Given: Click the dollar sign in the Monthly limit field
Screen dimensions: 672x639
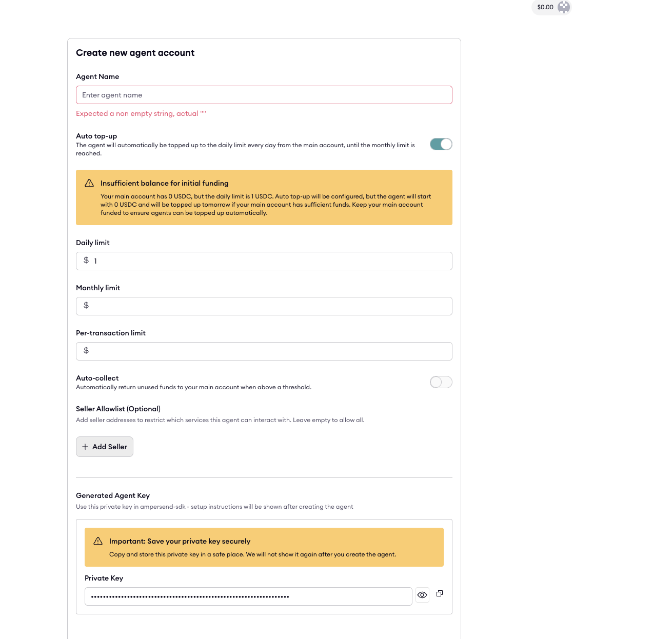Looking at the screenshot, I should click(86, 306).
